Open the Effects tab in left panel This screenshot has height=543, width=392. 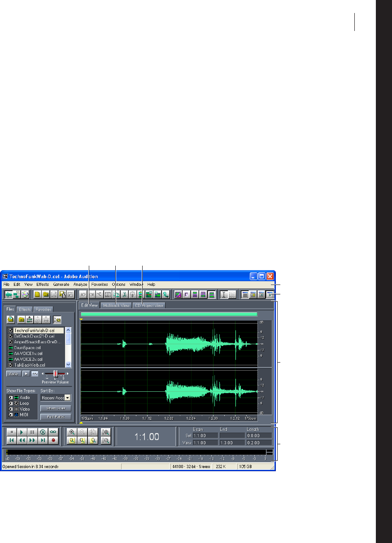tap(25, 309)
